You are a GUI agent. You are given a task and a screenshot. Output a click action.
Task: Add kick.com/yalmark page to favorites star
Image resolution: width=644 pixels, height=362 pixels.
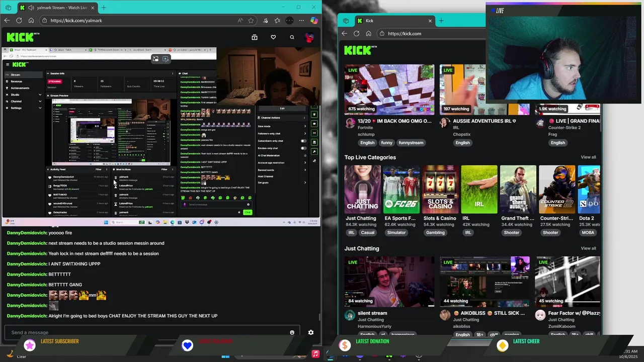251,21
